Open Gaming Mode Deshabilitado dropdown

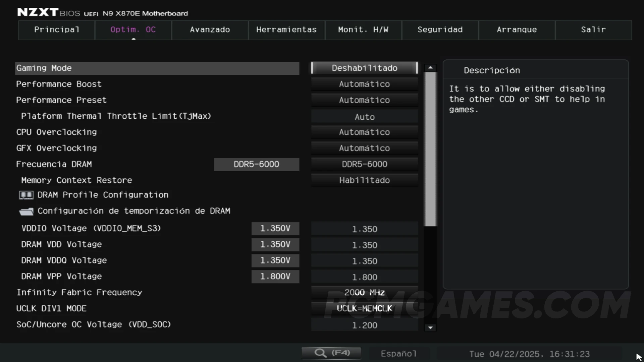pyautogui.click(x=365, y=68)
